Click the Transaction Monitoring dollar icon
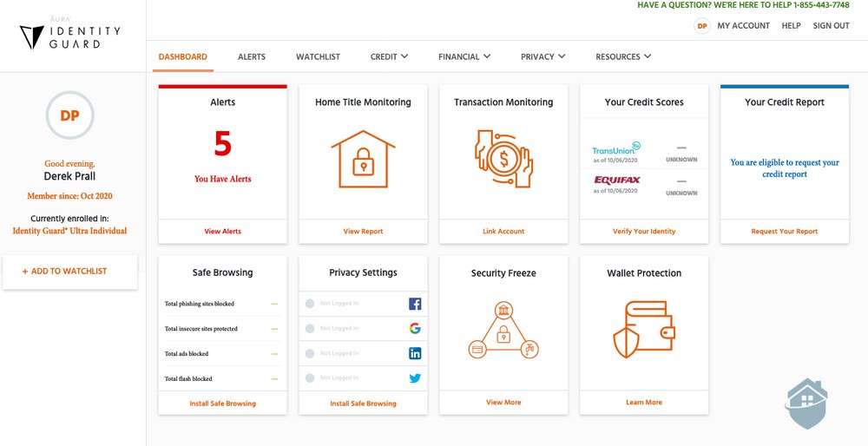868x446 pixels. point(503,160)
